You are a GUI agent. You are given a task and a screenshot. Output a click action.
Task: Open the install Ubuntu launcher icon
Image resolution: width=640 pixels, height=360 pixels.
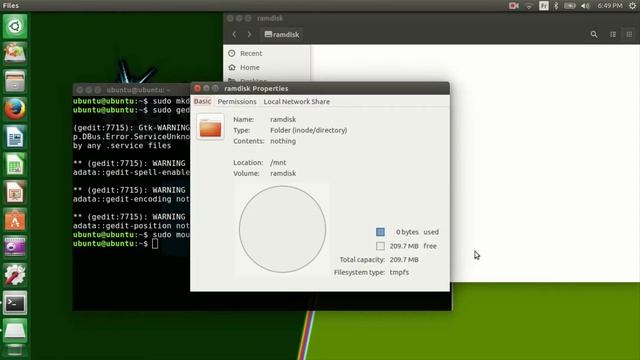pos(15,53)
